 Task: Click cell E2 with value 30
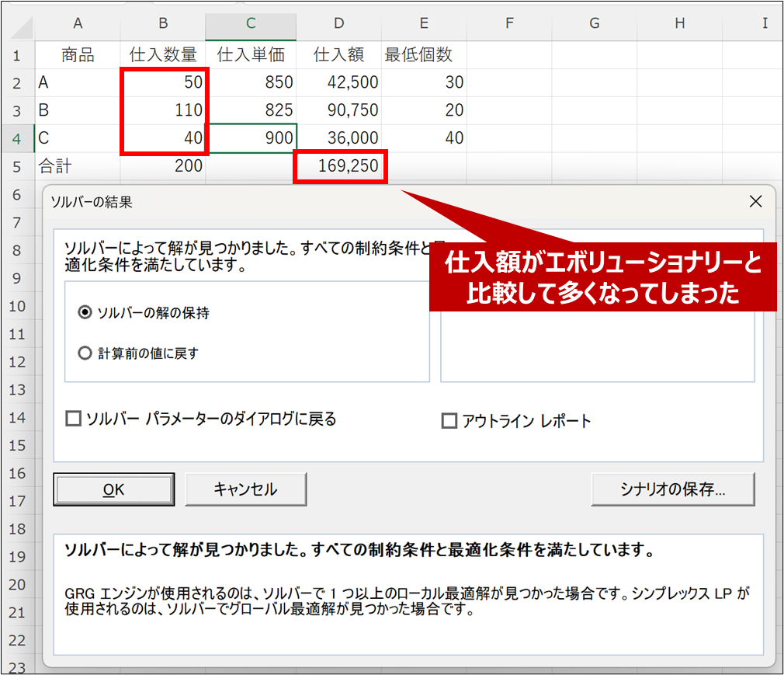(424, 82)
